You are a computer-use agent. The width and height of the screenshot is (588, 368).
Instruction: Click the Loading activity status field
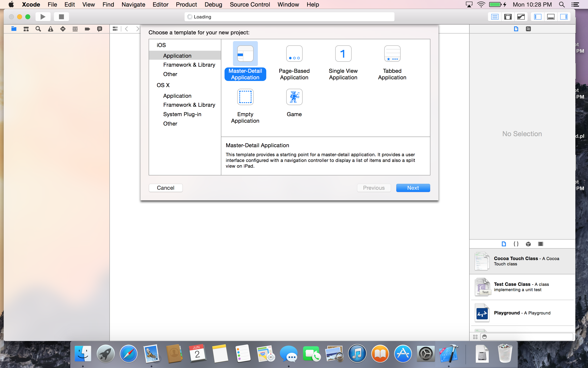click(289, 17)
